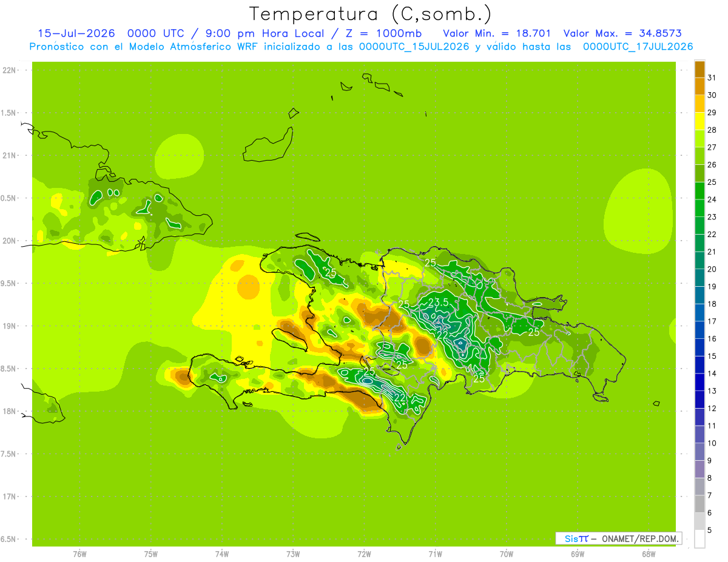Select the yellow swatch between 28 and 29

pos(699,121)
